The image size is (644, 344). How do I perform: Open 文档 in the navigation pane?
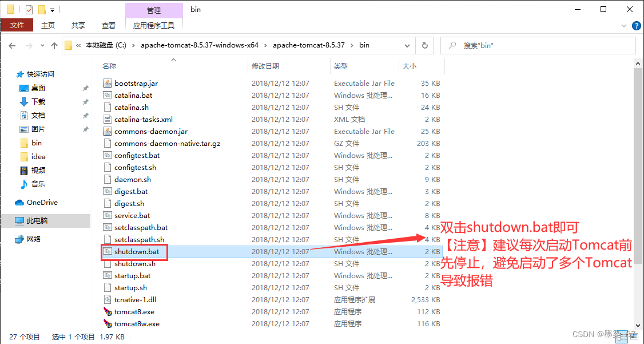point(38,116)
